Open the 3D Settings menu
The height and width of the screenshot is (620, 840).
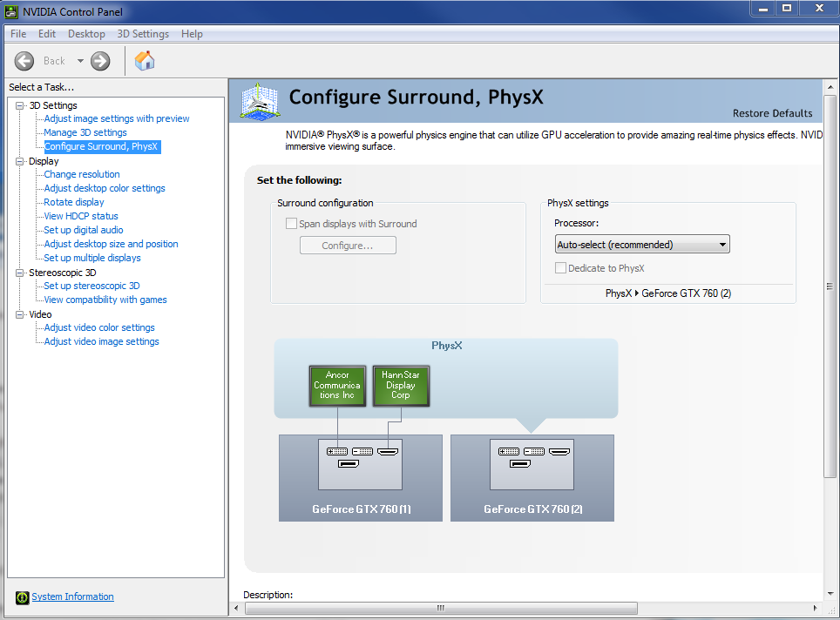143,34
